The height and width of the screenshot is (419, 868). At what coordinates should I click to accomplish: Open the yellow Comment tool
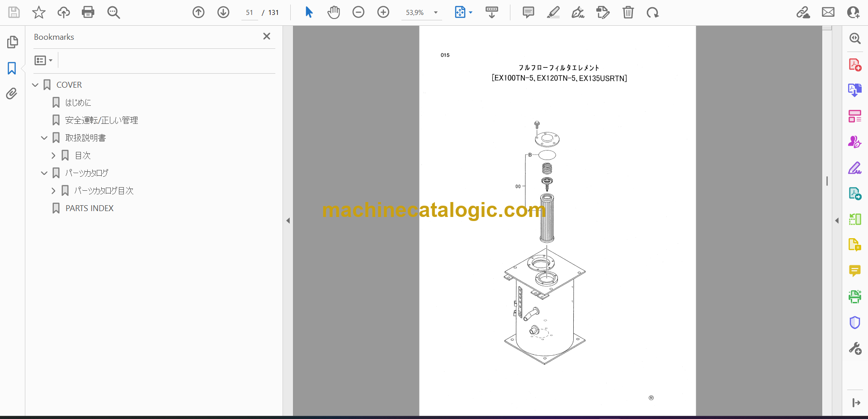(x=855, y=271)
